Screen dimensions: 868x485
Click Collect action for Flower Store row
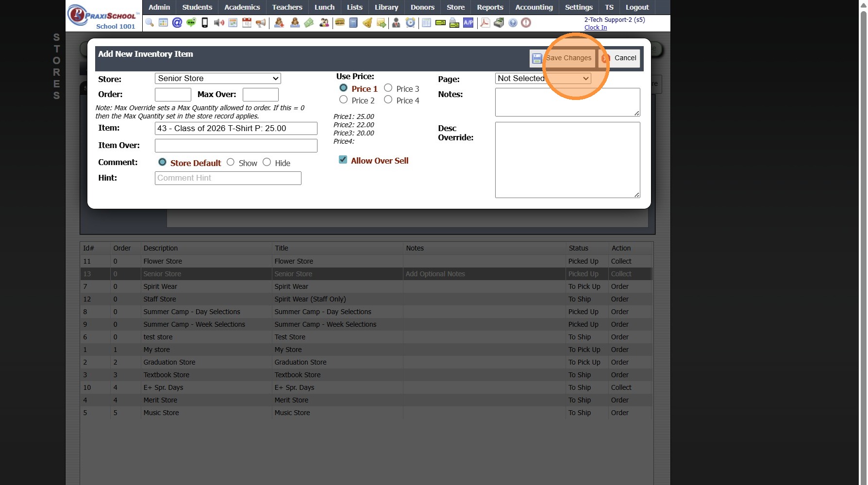coord(621,261)
